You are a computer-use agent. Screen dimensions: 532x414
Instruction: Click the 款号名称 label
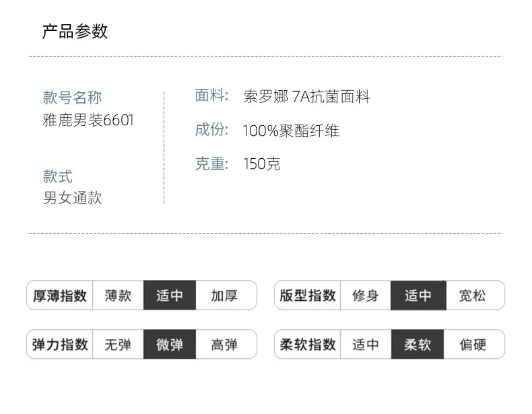click(x=72, y=98)
